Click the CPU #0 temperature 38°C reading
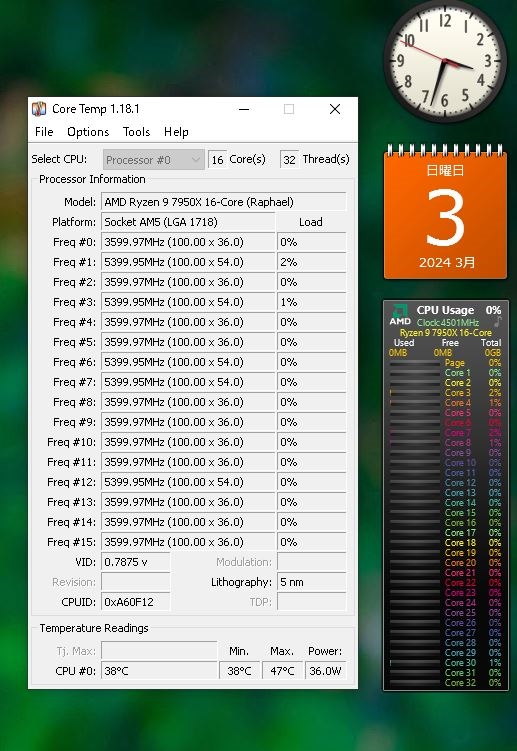The height and width of the screenshot is (751, 517). click(x=159, y=671)
